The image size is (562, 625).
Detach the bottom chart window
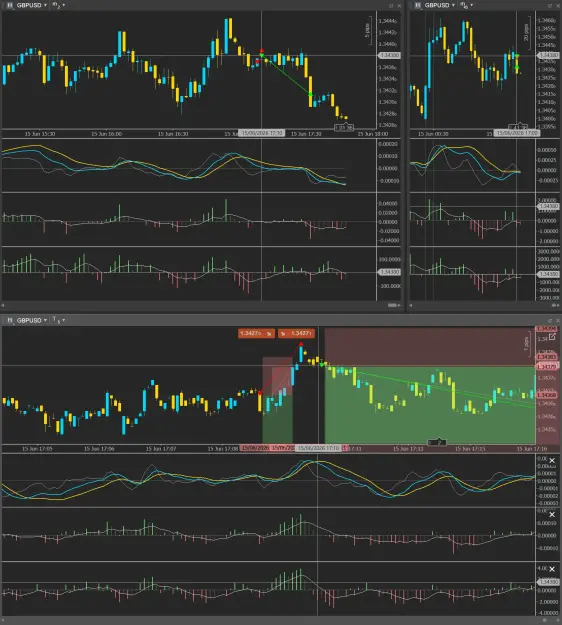(550, 320)
